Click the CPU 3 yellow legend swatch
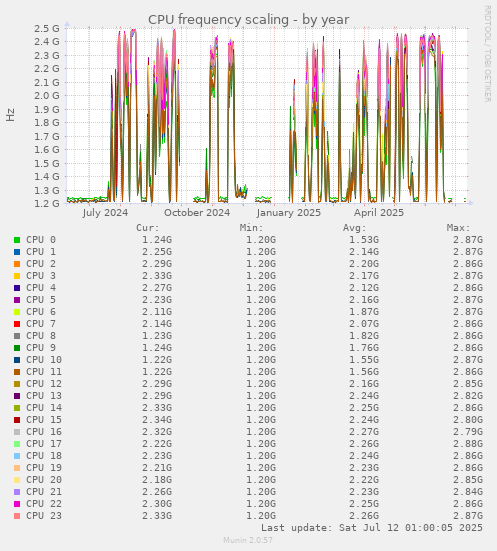This screenshot has width=497, height=551. pos(17,276)
